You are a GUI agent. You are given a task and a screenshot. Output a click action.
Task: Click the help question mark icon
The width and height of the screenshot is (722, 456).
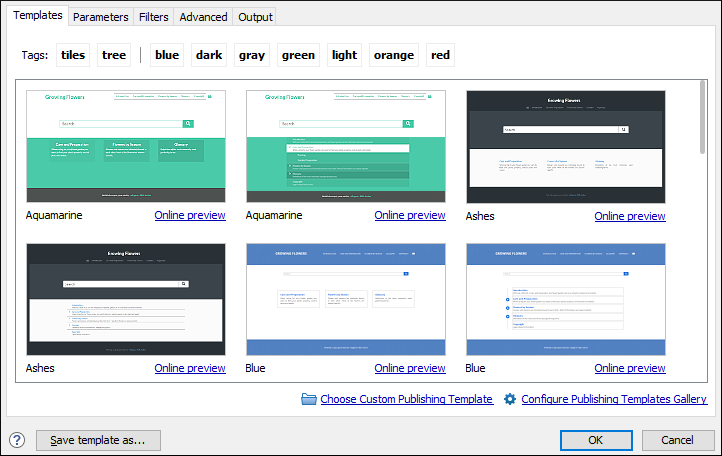point(17,440)
